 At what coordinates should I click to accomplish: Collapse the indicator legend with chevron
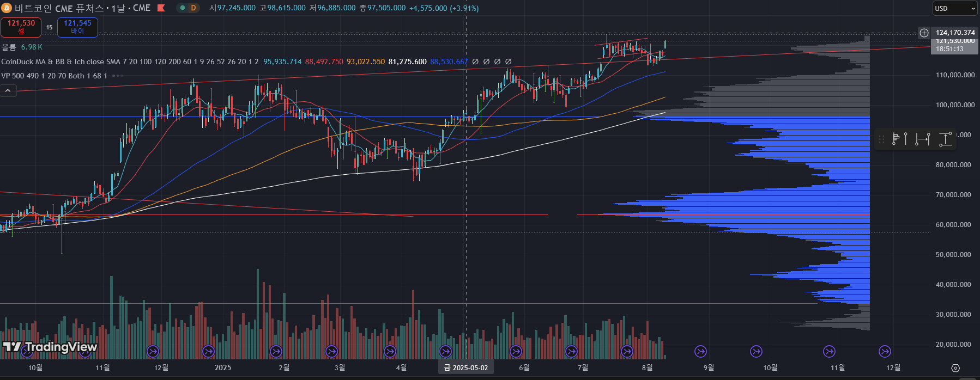coord(8,90)
